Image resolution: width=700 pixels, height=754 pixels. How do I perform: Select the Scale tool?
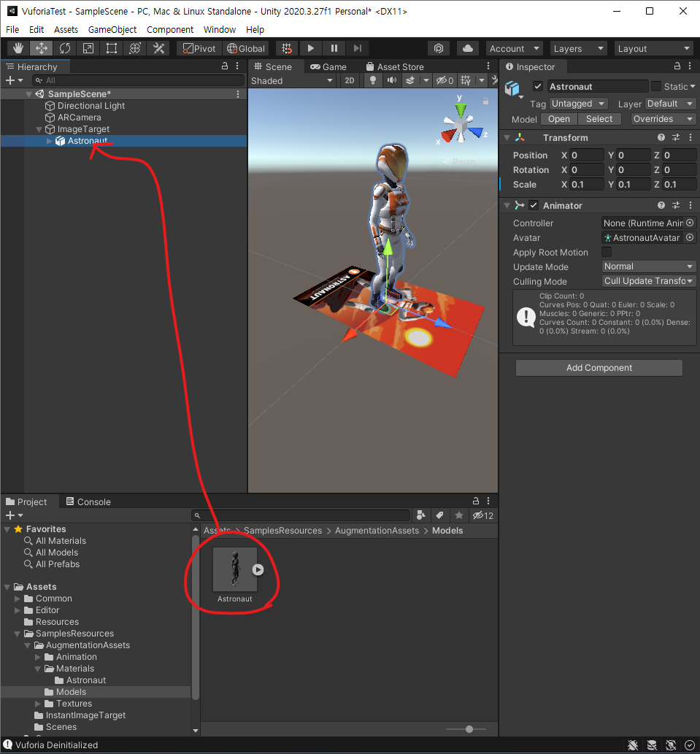pyautogui.click(x=88, y=48)
